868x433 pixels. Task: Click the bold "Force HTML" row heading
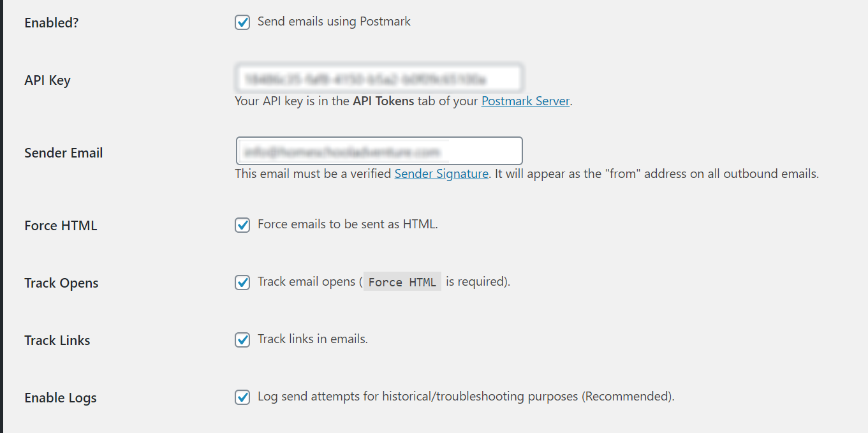[61, 226]
